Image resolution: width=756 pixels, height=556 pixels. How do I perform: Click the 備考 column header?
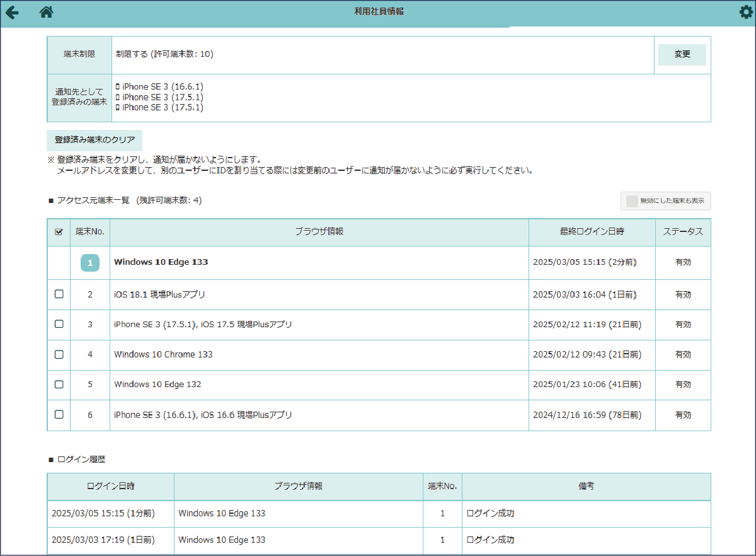(587, 487)
